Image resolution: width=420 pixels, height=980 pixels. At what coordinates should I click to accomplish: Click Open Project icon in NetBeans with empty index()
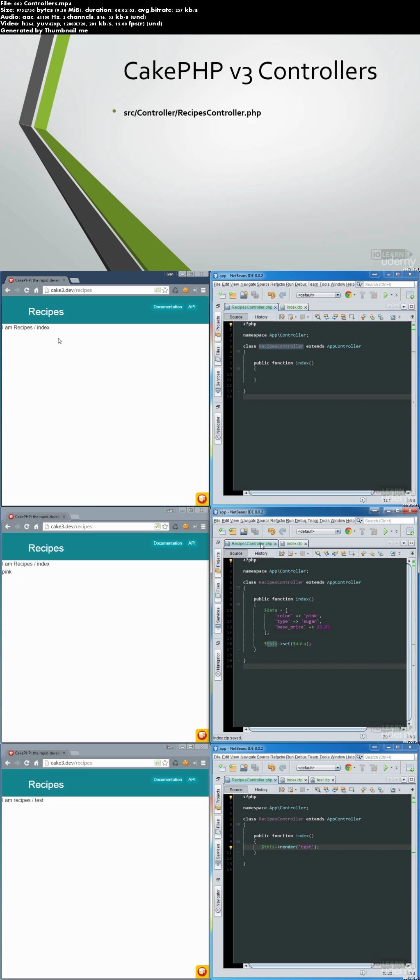tap(244, 295)
